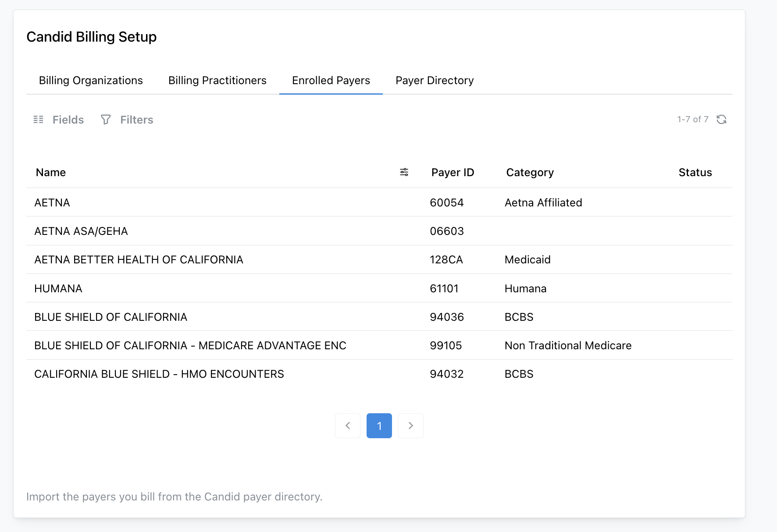Click the Medicaid category cell
This screenshot has height=532, width=777.
point(528,259)
